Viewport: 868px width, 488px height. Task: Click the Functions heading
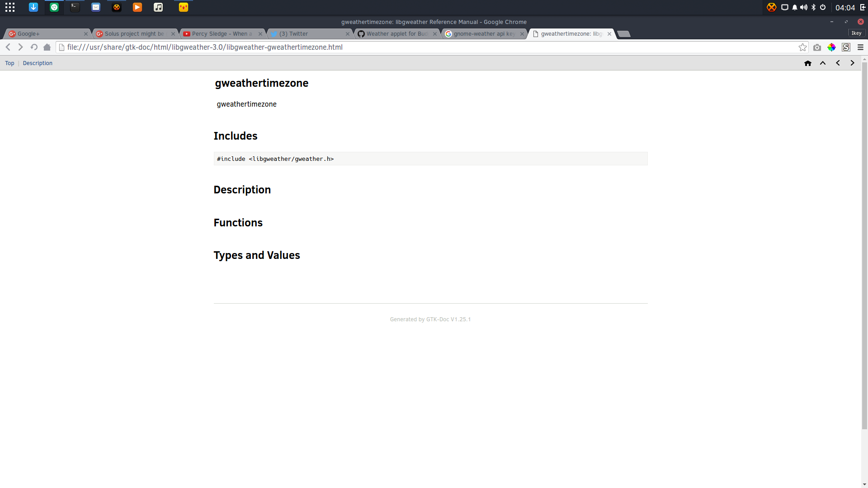[238, 223]
